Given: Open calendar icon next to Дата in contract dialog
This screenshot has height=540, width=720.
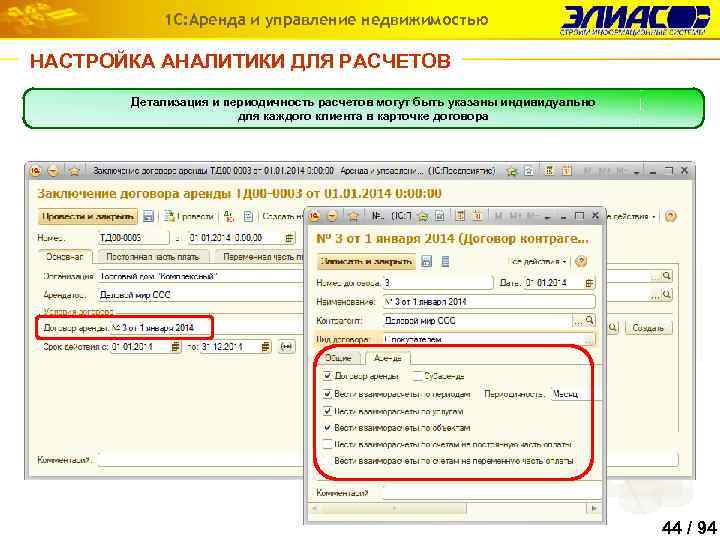Looking at the screenshot, I should pos(590,283).
